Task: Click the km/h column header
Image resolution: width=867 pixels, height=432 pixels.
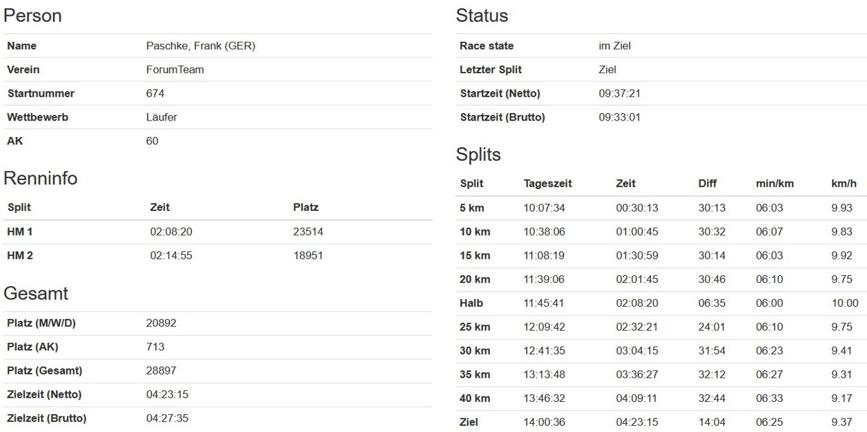Action: pos(844,184)
